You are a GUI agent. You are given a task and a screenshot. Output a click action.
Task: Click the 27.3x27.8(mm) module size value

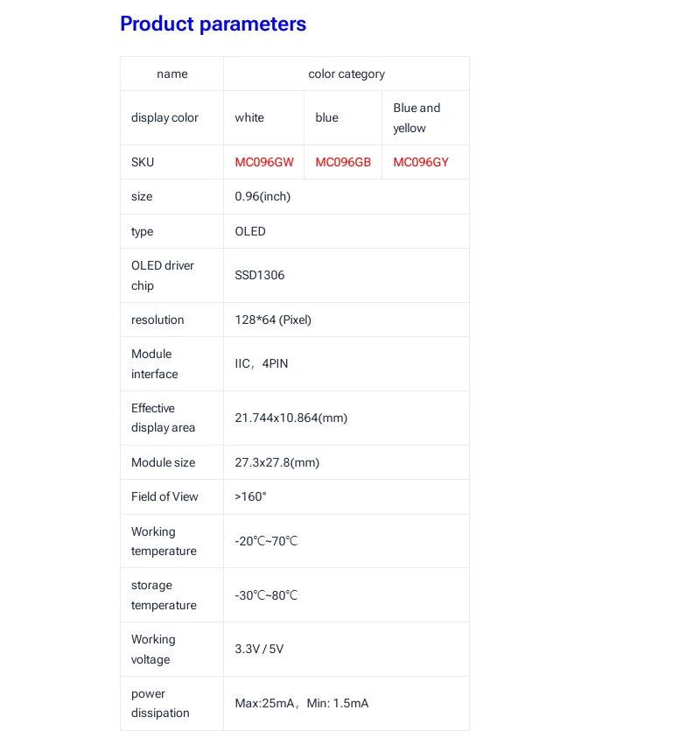point(277,462)
